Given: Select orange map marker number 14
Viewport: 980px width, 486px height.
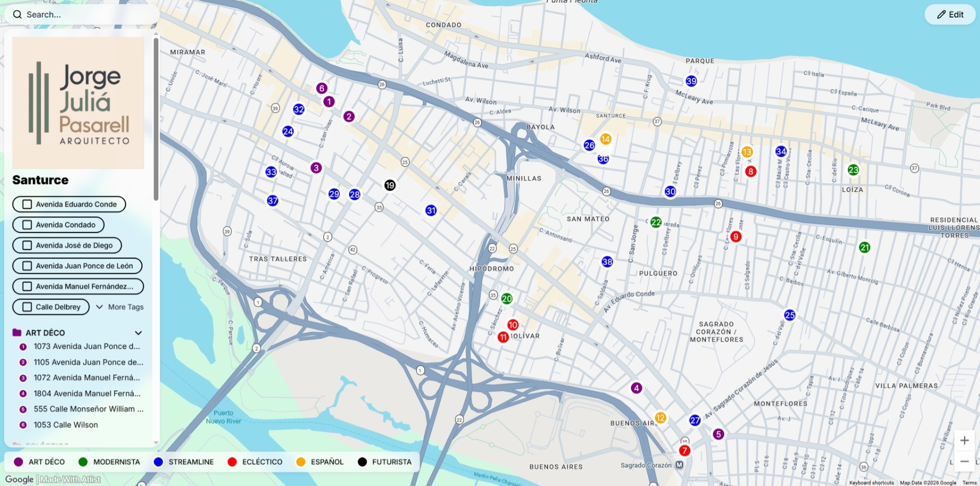Looking at the screenshot, I should point(605,139).
